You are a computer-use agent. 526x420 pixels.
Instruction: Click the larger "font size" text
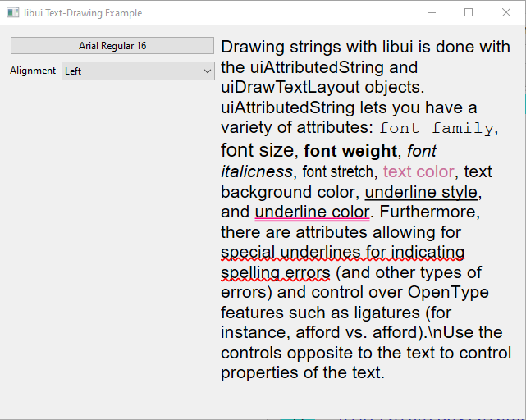click(x=257, y=150)
